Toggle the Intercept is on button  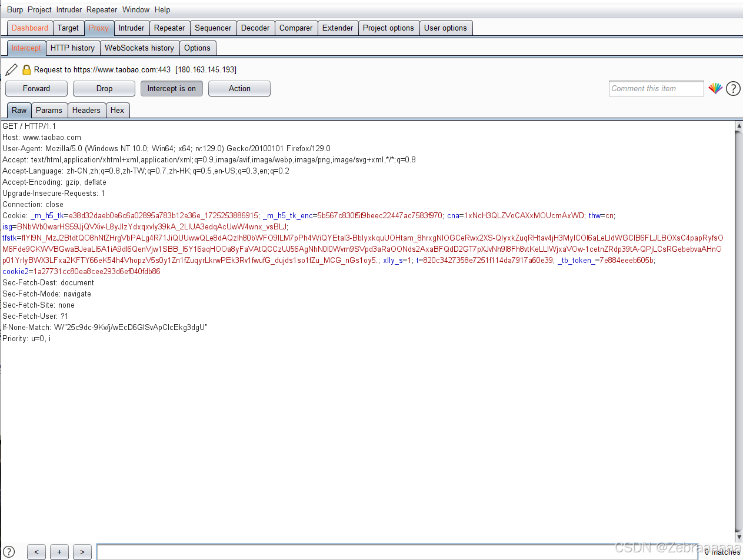(172, 89)
